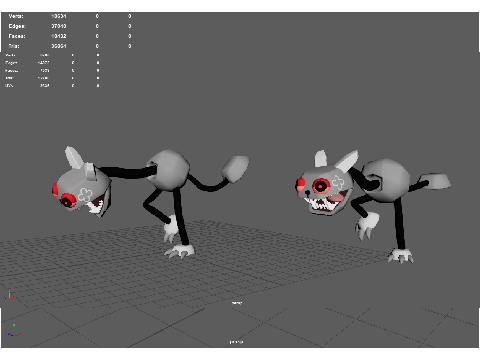Select the left creature's red eye

coord(68,200)
